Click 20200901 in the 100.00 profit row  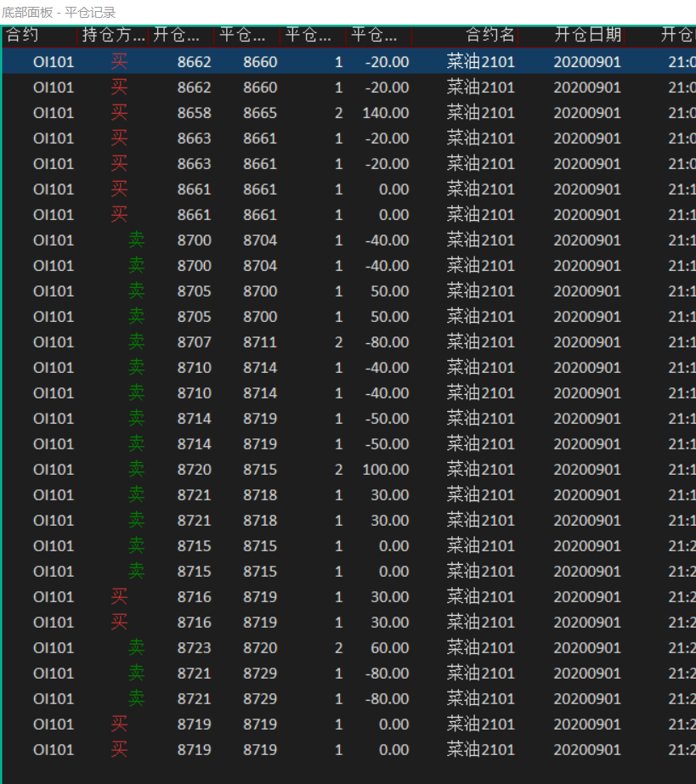click(x=587, y=470)
